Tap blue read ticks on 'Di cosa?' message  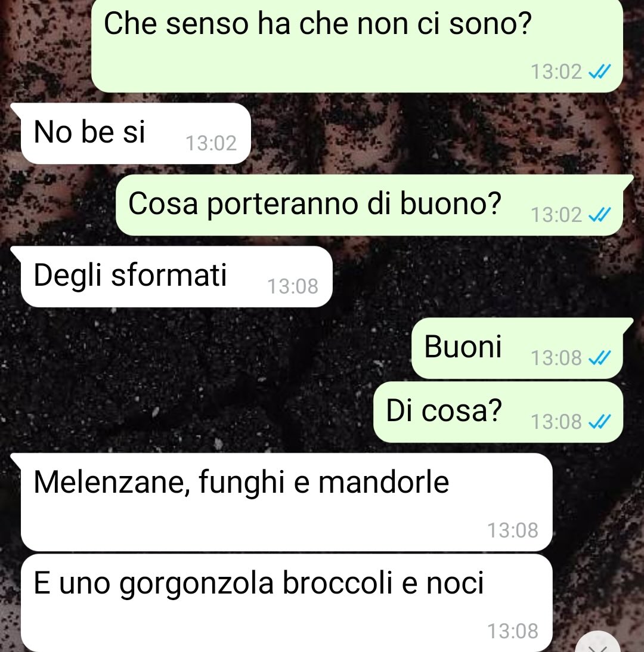click(x=599, y=422)
